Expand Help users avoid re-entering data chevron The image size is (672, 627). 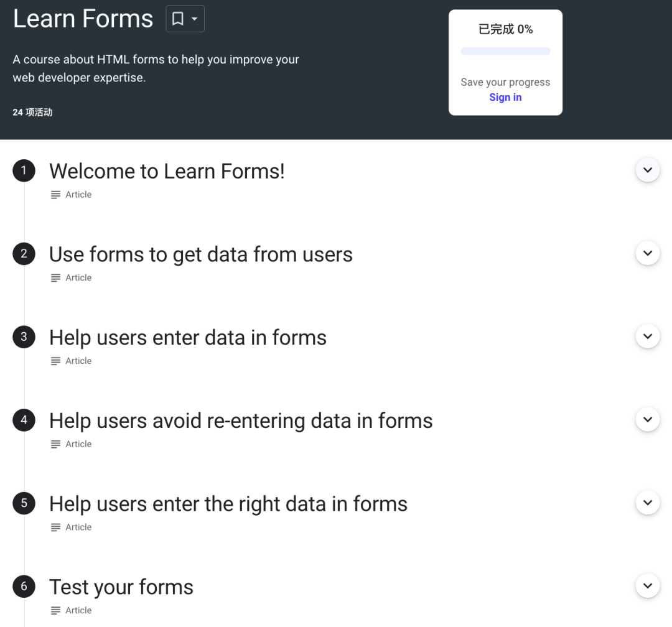click(648, 420)
